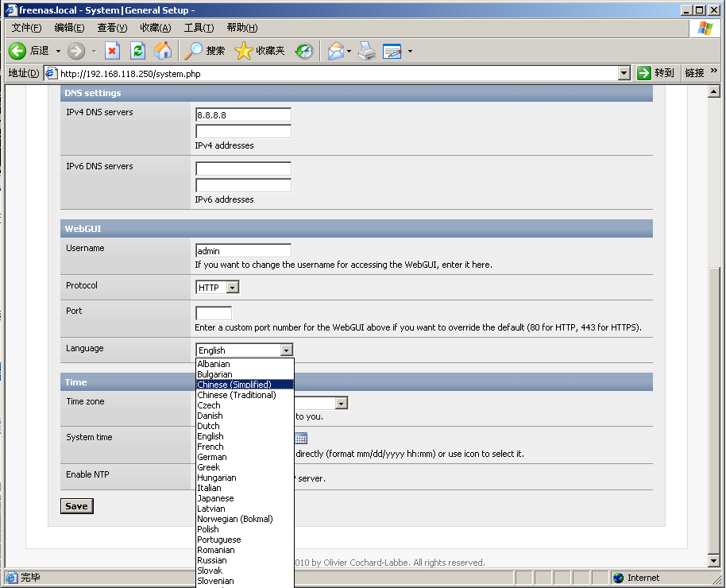Click the page scrollbar up arrow
Viewport: 726px width, 588px height.
(x=713, y=91)
